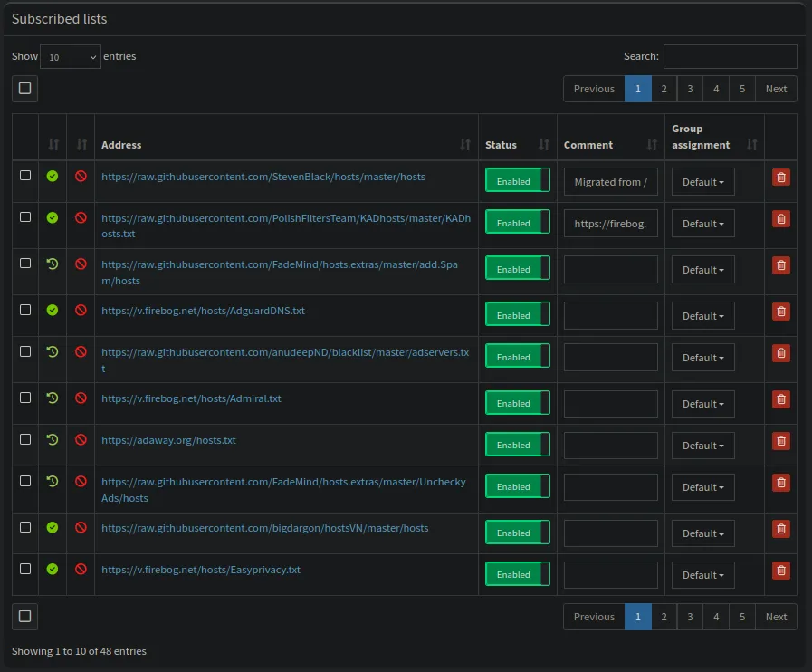Click Next in the top pagination
The image size is (812, 672).
click(776, 89)
